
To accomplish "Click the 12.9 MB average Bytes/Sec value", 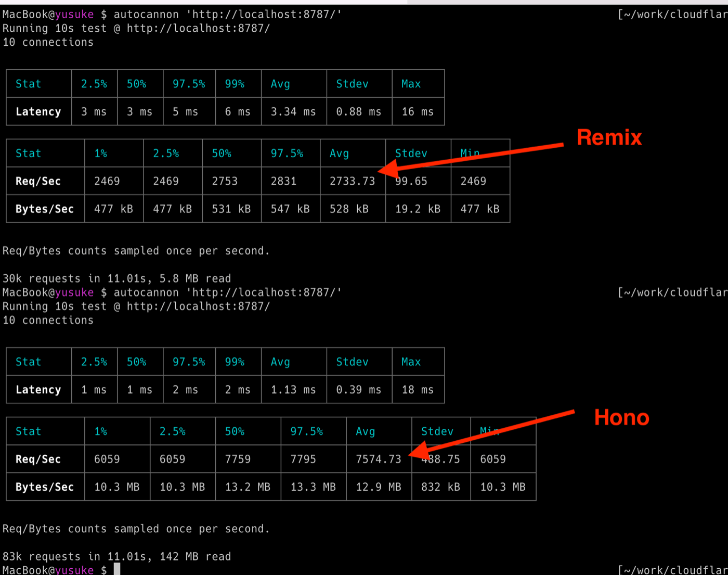I will [379, 487].
